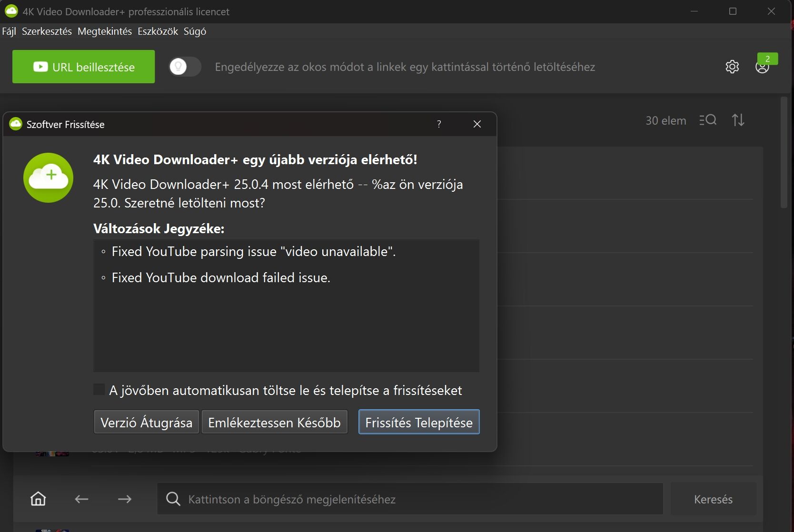Click the URL beillesztése button
The image size is (794, 532).
[83, 67]
